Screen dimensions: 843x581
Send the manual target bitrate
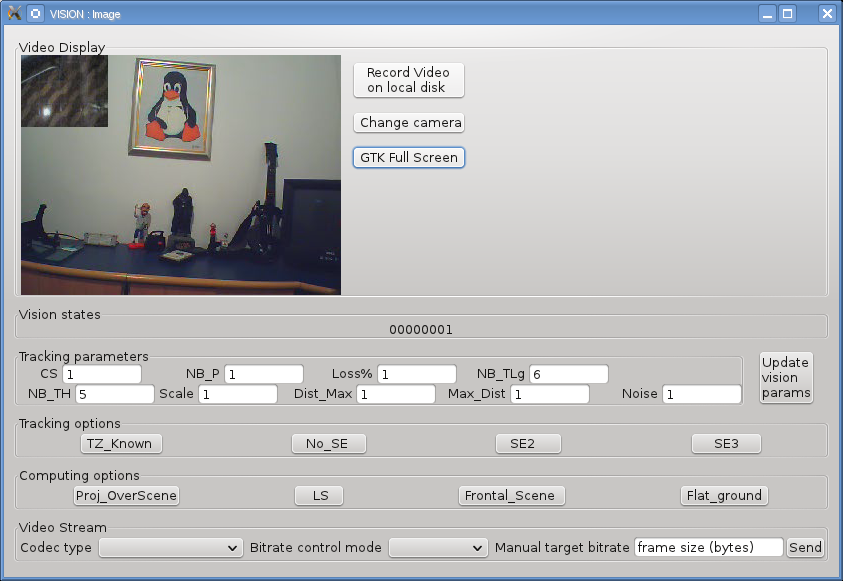805,548
